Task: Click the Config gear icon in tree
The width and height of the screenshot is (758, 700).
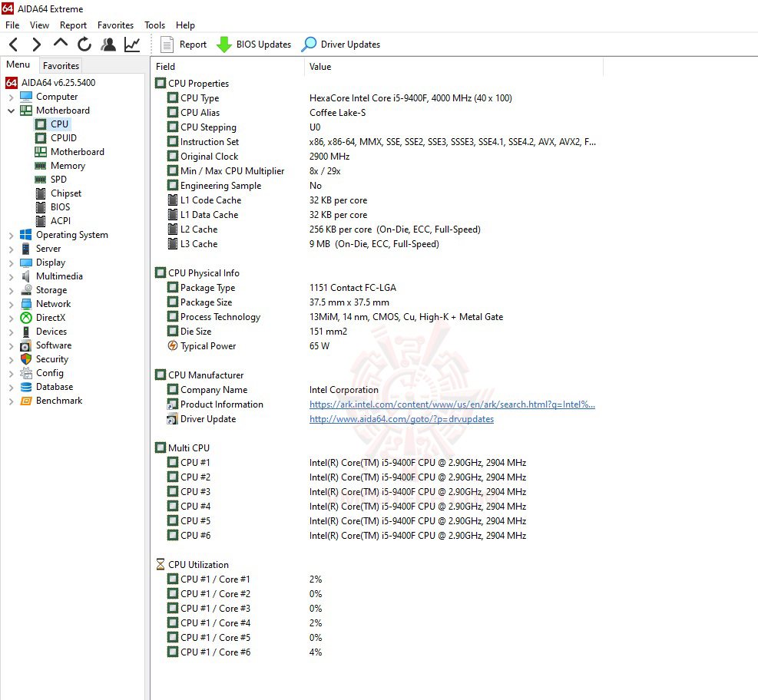Action: pyautogui.click(x=25, y=373)
